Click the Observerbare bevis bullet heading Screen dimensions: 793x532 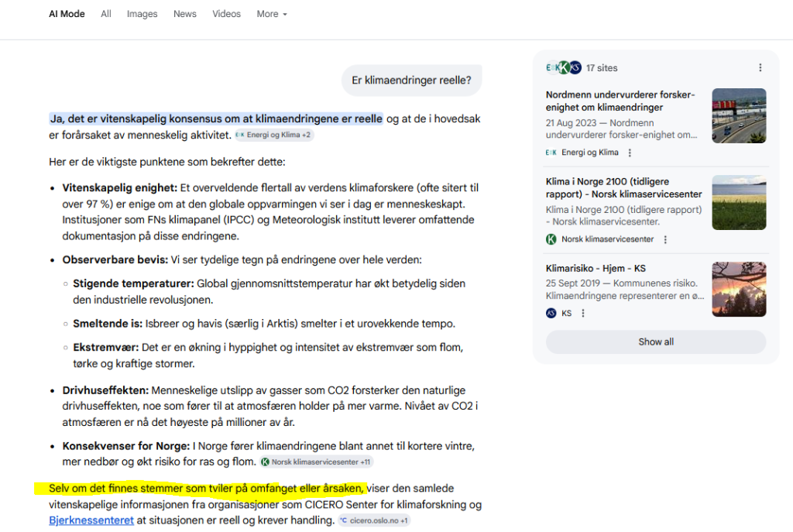point(115,260)
